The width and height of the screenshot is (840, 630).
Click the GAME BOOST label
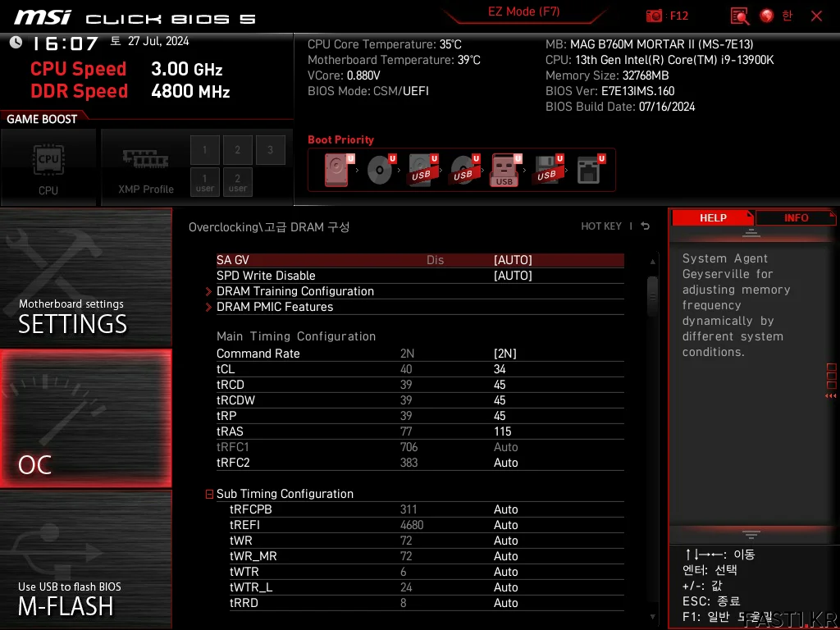(x=42, y=119)
